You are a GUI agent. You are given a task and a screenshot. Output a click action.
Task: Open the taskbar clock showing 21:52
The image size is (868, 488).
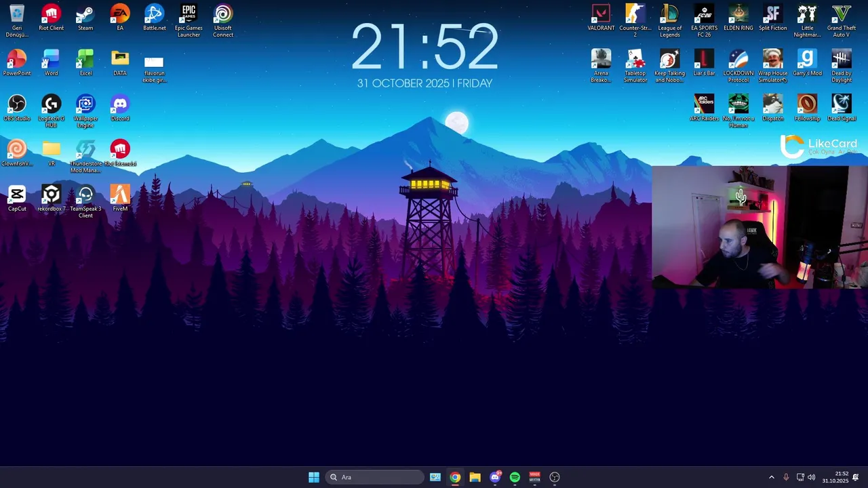click(835, 477)
